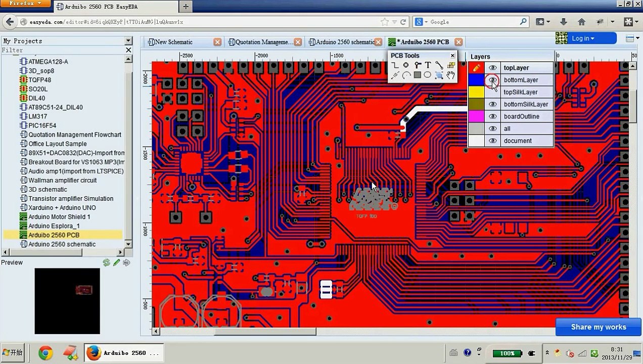
Task: Select the Arc tool in PCB Tools
Action: [x=406, y=75]
